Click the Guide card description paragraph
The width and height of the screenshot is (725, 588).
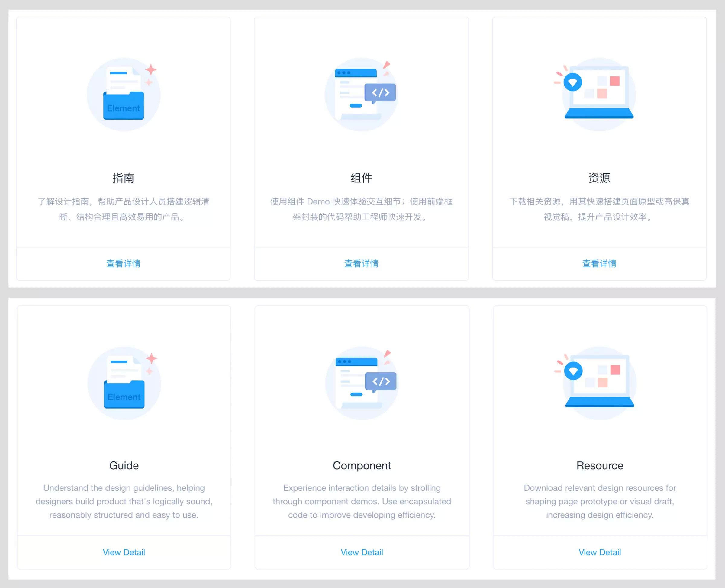tap(124, 501)
